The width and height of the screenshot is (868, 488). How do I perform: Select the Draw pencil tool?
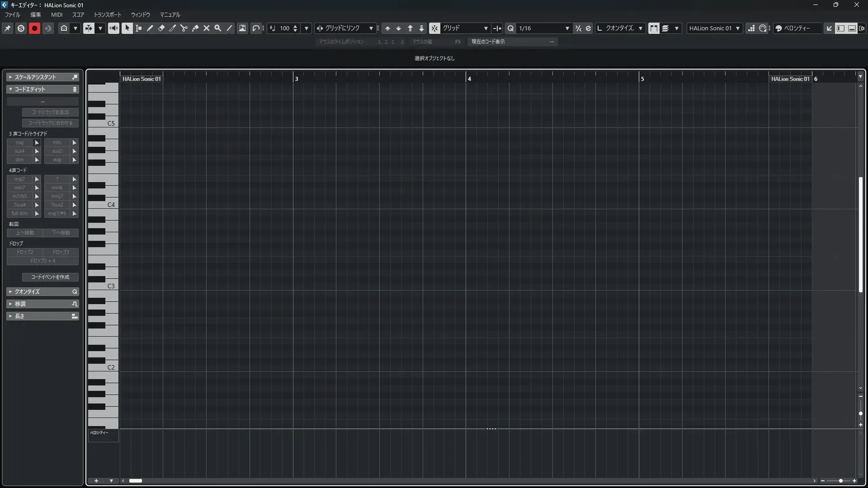tap(150, 28)
